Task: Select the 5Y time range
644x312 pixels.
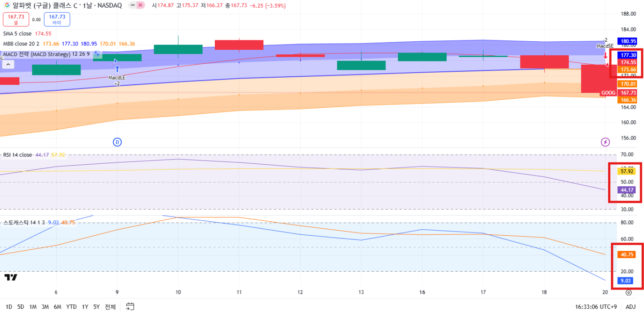Action: coord(97,307)
